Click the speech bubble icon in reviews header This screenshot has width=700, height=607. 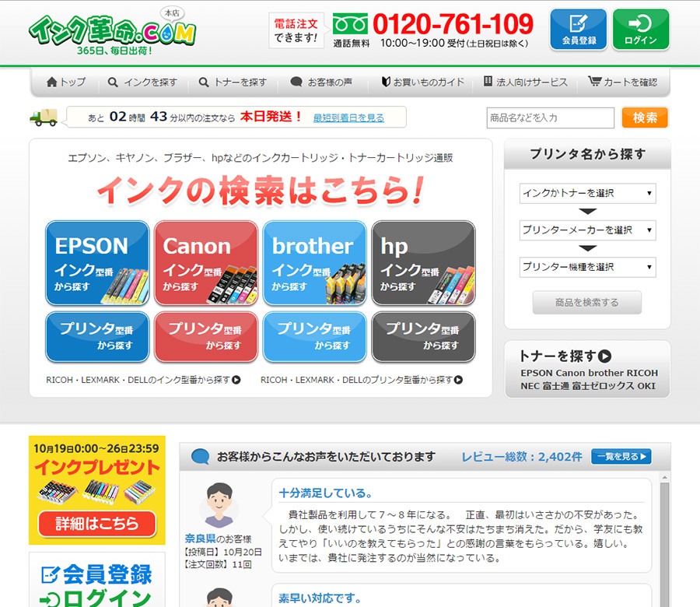pos(200,457)
